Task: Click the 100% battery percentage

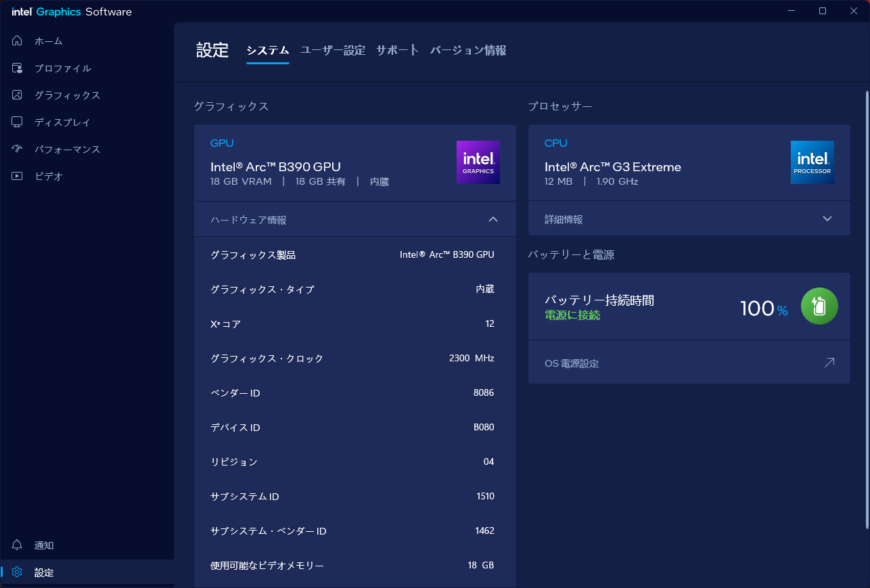Action: coord(764,309)
